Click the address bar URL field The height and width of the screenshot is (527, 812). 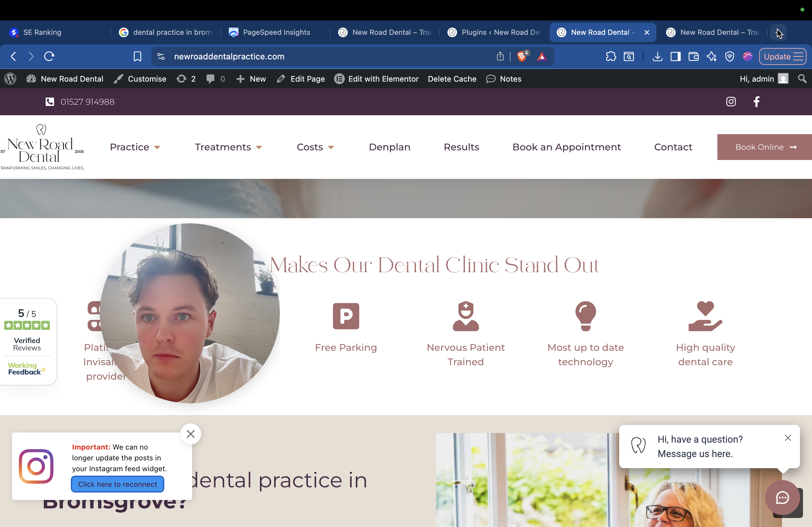click(307, 56)
